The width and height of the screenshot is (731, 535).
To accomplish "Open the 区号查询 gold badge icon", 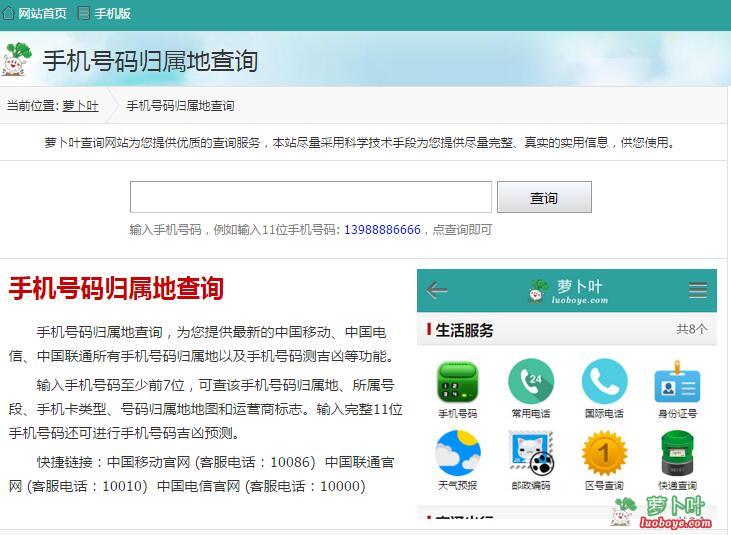I will 604,454.
